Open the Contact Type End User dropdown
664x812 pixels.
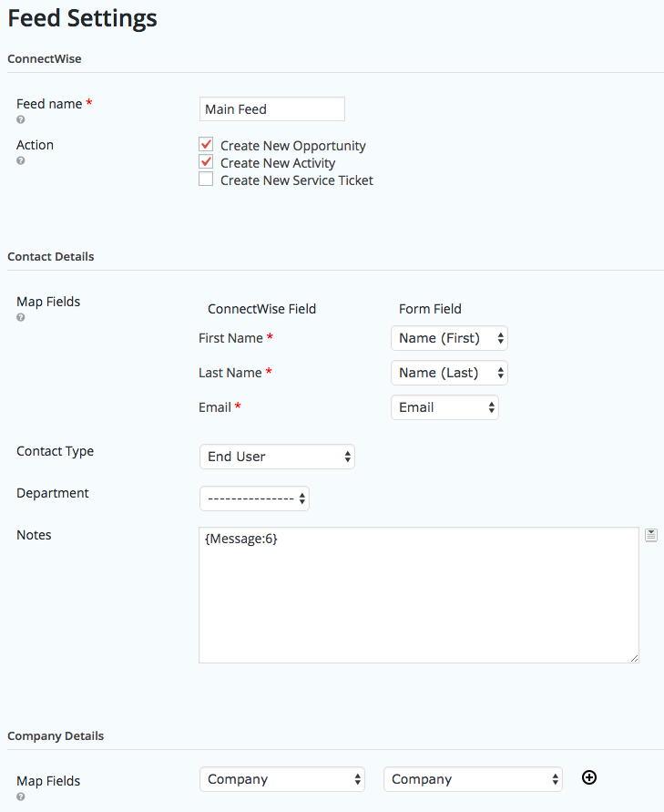(277, 457)
